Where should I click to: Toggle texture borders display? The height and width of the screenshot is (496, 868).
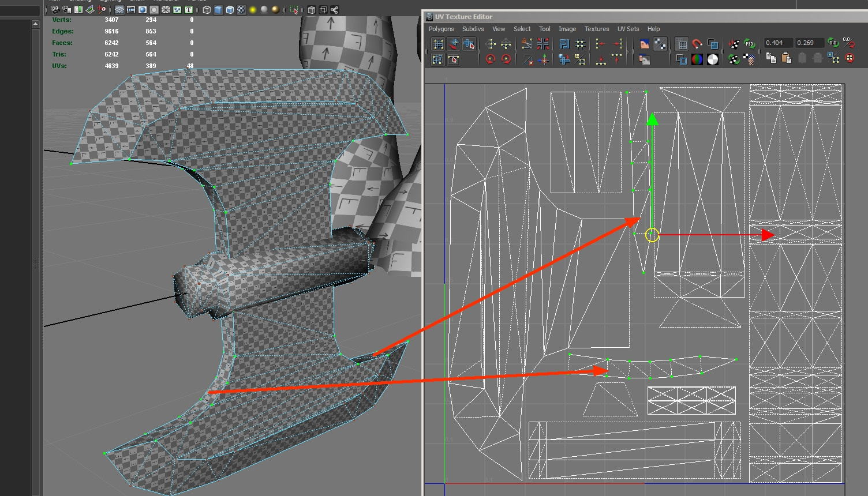682,59
